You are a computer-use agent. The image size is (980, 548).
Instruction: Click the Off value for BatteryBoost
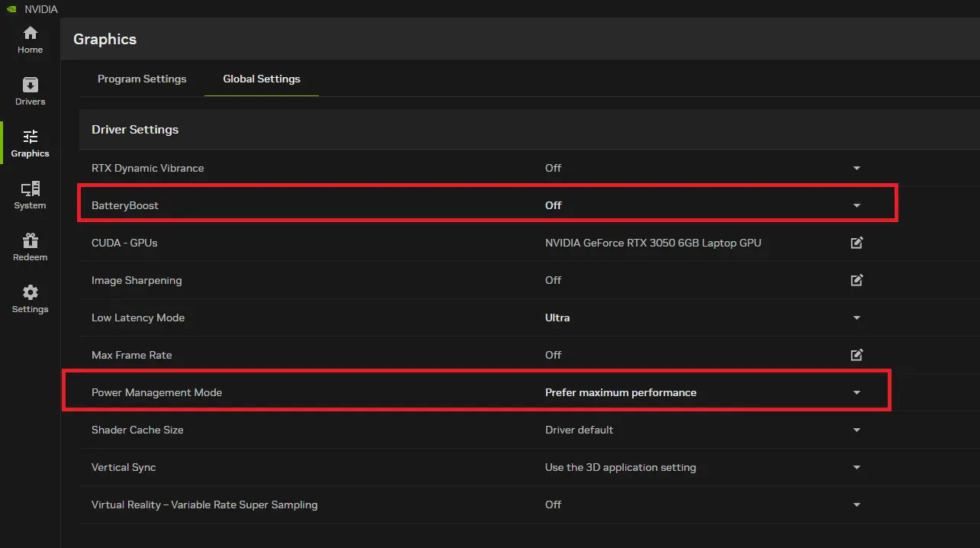coord(554,205)
